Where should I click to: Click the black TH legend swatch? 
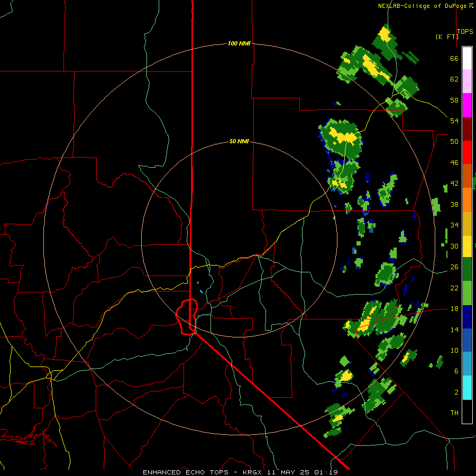point(467,411)
